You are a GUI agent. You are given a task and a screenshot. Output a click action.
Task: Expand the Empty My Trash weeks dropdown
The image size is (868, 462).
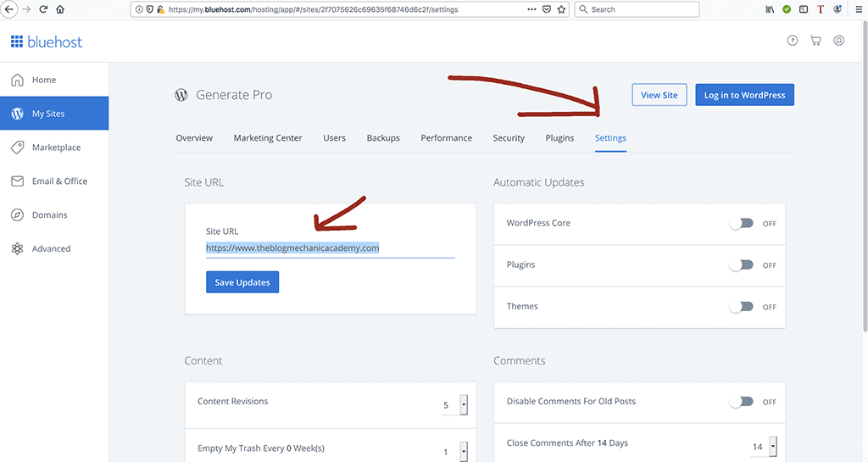(464, 452)
